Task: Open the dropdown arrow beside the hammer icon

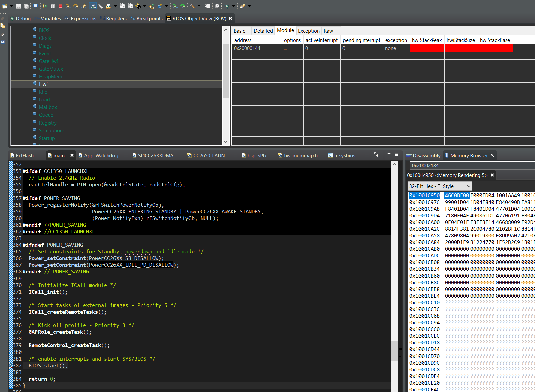Action: [199, 6]
